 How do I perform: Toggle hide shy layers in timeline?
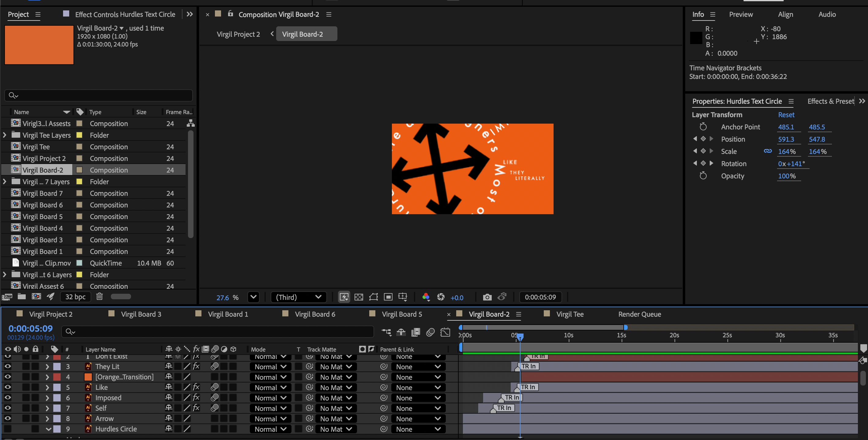[x=401, y=332]
